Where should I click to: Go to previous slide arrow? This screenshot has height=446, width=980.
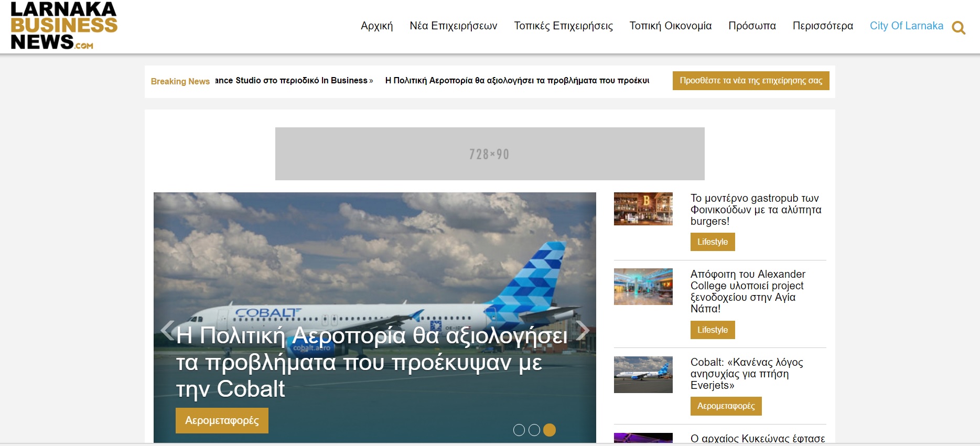coord(167,330)
